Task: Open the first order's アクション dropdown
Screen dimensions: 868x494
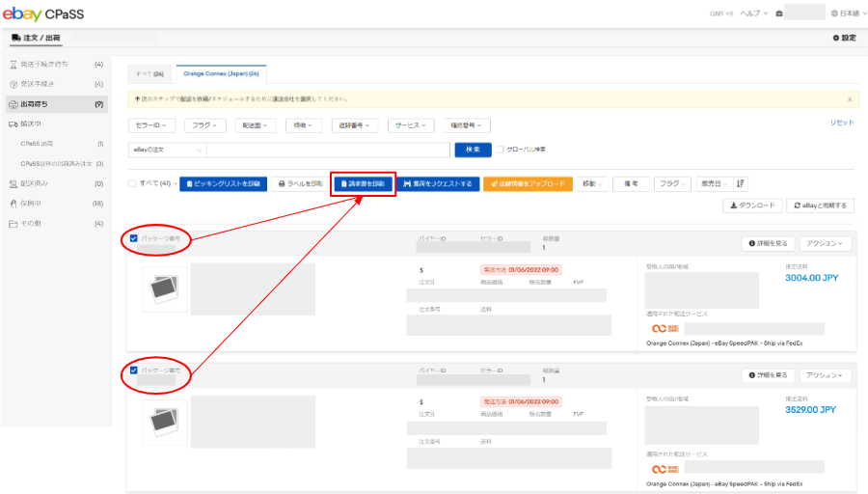Action: 825,243
